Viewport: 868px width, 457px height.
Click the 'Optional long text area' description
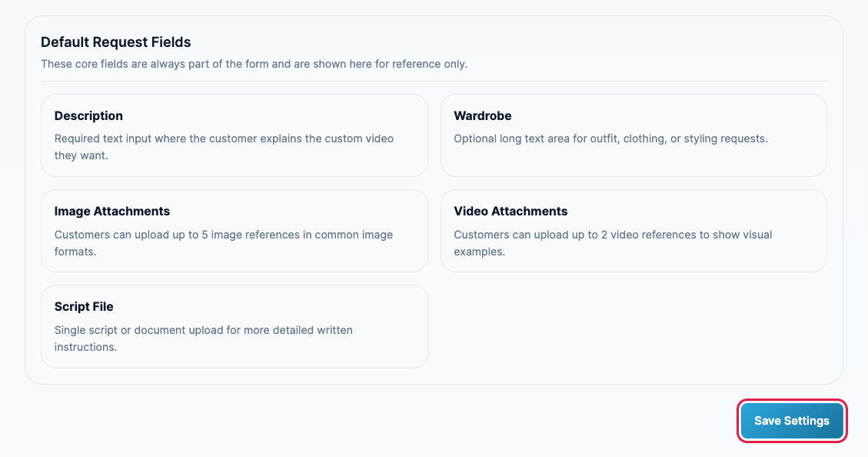pos(610,138)
